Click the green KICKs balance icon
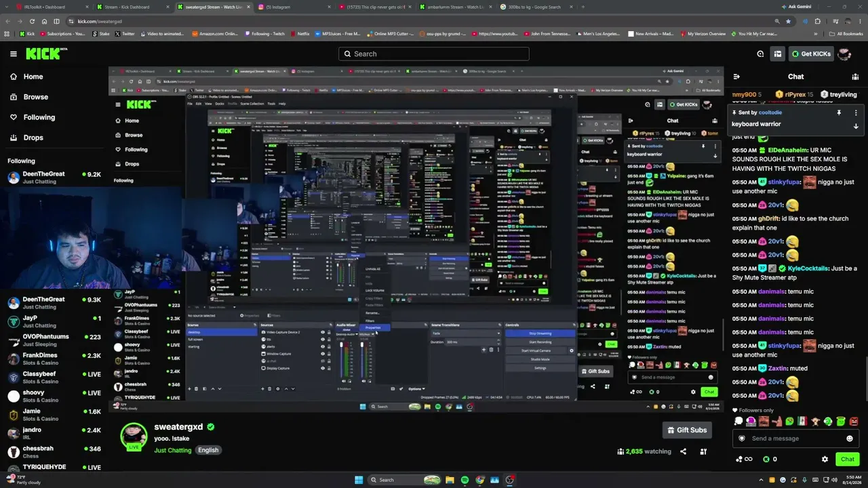 (x=766, y=459)
